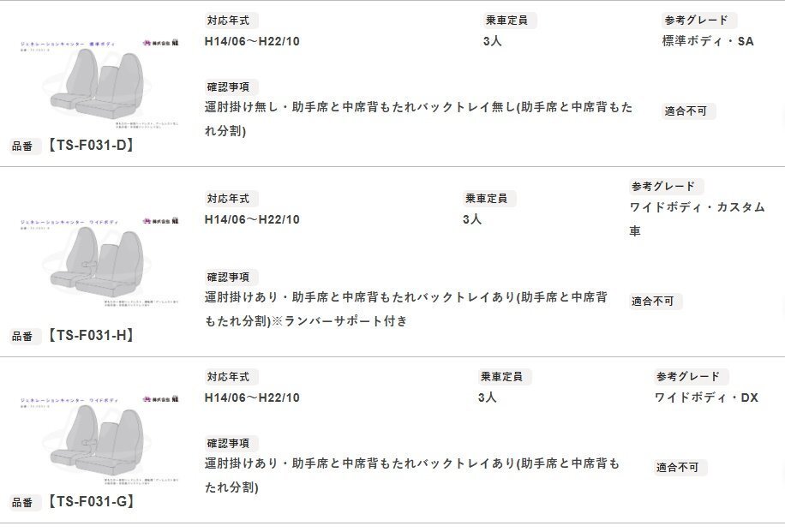Select product number 【TS-F031-H】
Viewport: 785px width, 532px height.
click(90, 336)
